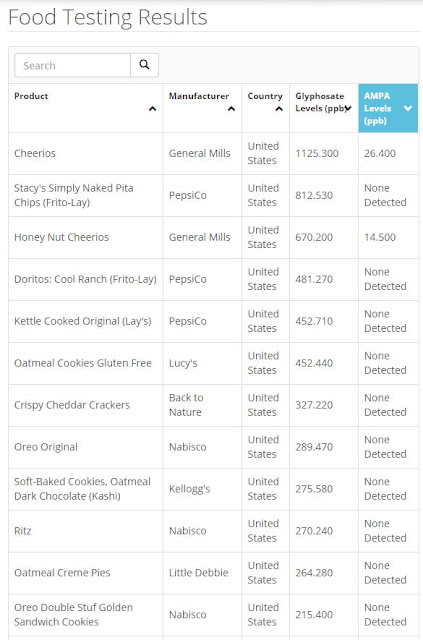Image resolution: width=423 pixels, height=640 pixels.
Task: Select Little Debbie manufacturer cell
Action: 198,573
